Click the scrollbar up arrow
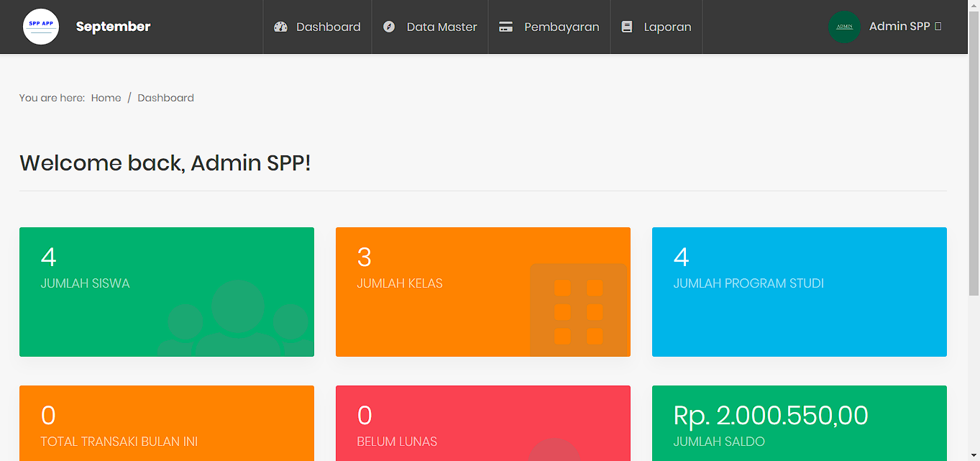 [x=974, y=6]
